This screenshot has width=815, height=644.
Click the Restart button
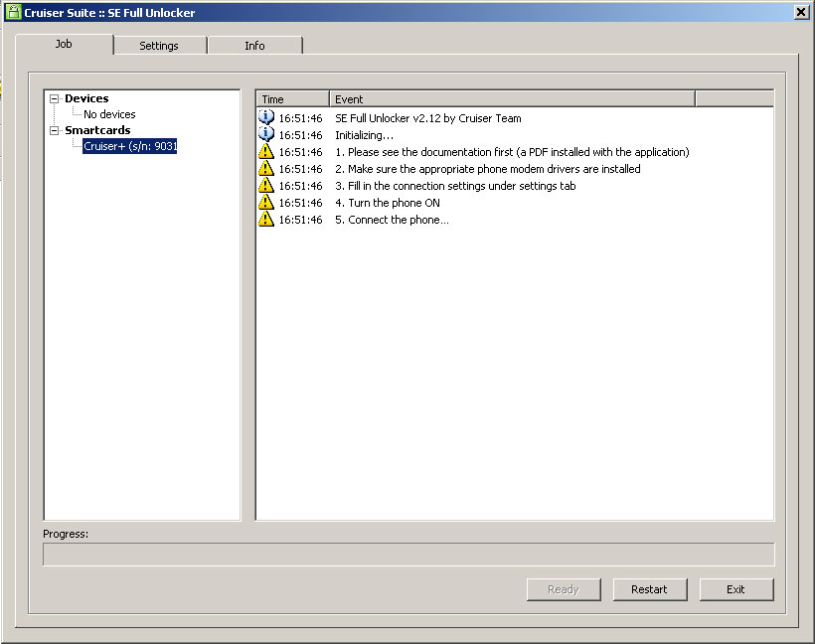coord(650,589)
